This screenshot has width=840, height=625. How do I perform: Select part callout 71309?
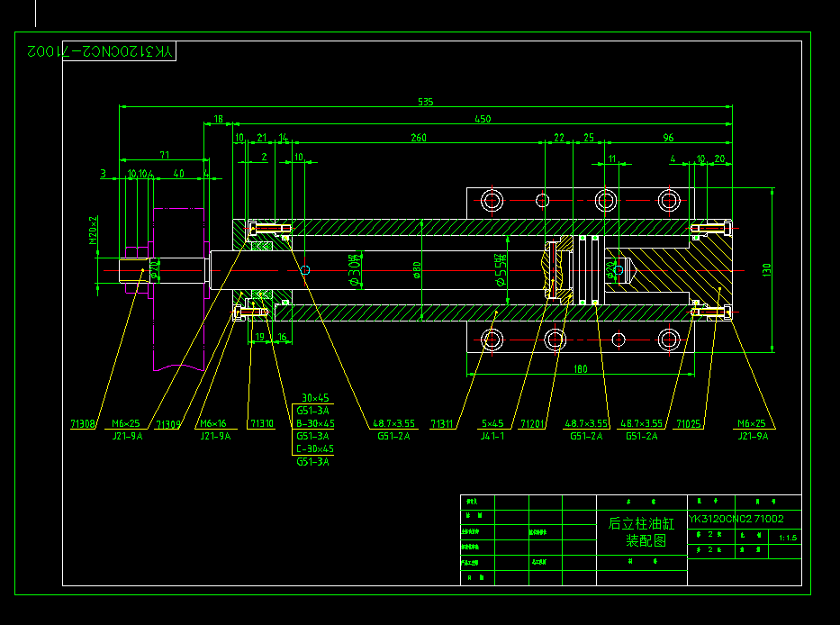(x=168, y=423)
